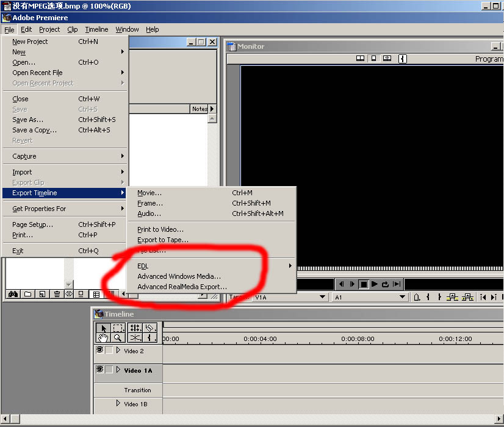Open the EDL submenu
Image resolution: width=504 pixels, height=427 pixels.
point(212,266)
